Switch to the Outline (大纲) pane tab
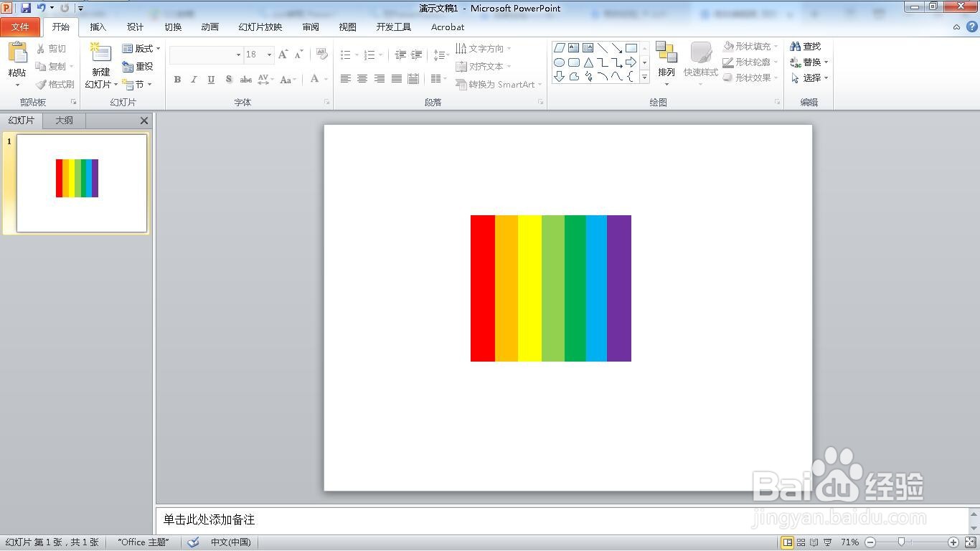This screenshot has height=551, width=980. (x=64, y=121)
